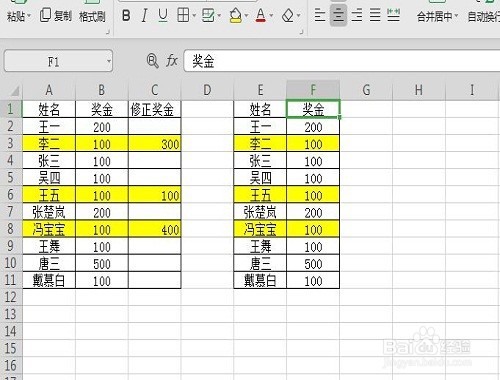Select cell with value 300
This screenshot has width=500, height=380.
click(x=155, y=144)
